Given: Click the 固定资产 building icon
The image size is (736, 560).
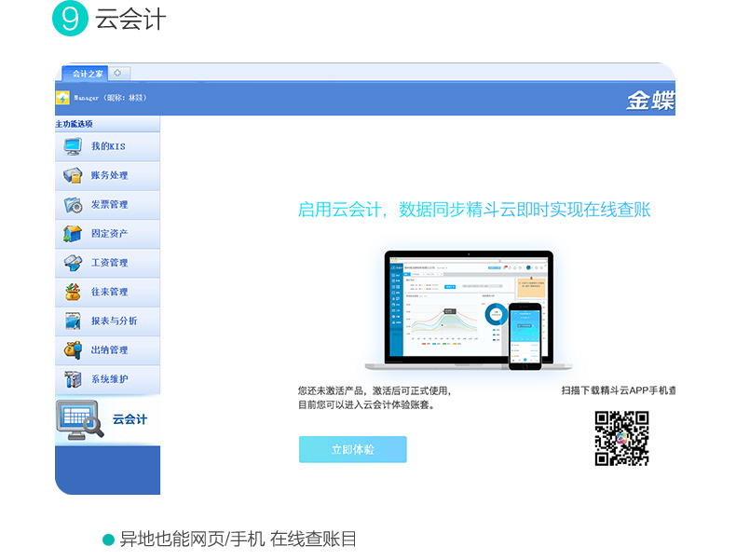Looking at the screenshot, I should [73, 234].
